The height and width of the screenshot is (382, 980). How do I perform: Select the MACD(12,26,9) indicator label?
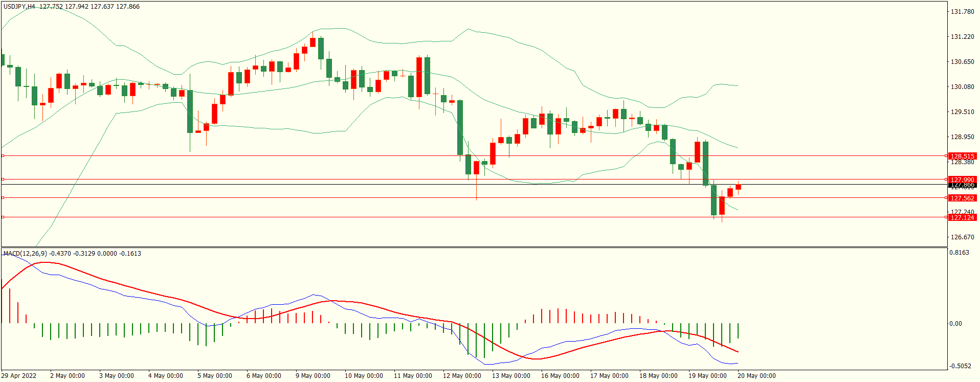[x=25, y=253]
